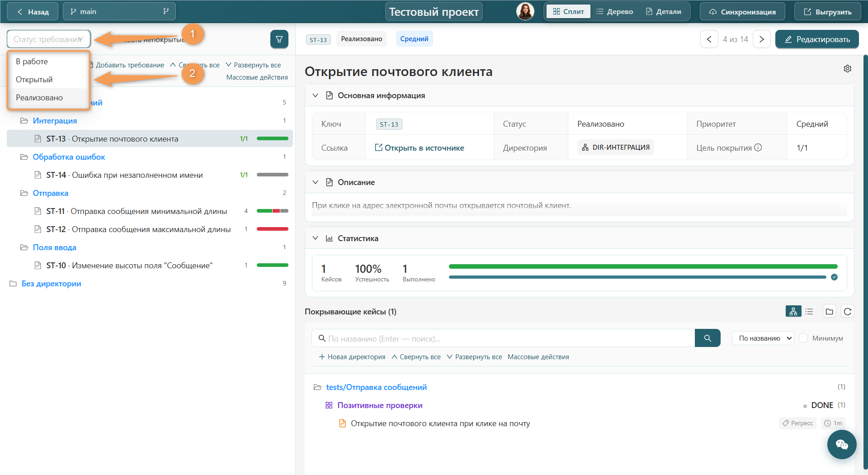
Task: Go to next requirement with right arrow
Action: [x=762, y=39]
